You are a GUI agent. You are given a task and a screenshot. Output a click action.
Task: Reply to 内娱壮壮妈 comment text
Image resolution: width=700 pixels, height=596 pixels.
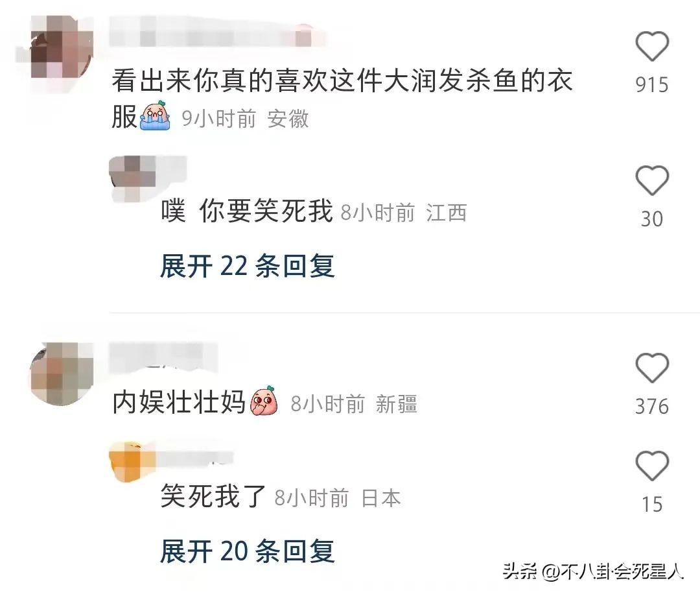click(179, 401)
